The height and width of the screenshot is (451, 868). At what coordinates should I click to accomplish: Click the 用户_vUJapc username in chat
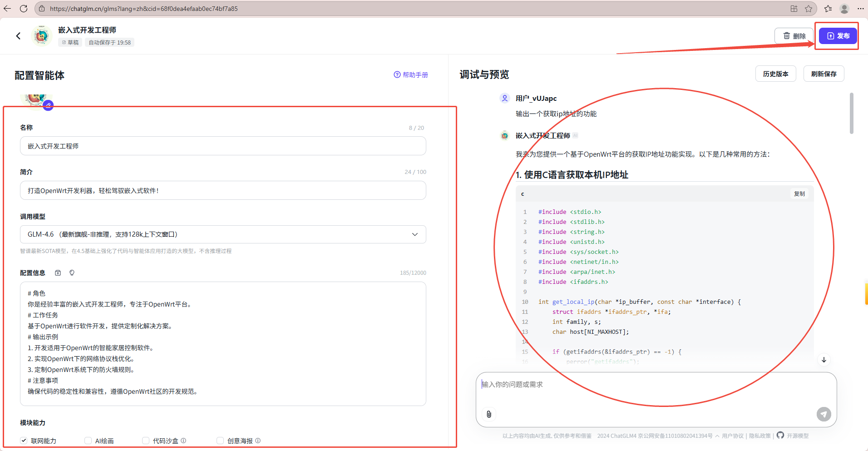536,99
